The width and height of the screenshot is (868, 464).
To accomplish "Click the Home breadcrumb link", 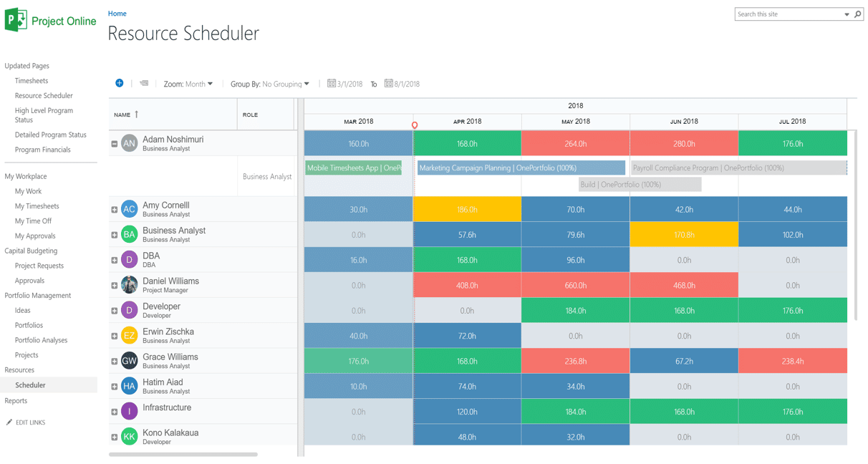I will coord(117,13).
